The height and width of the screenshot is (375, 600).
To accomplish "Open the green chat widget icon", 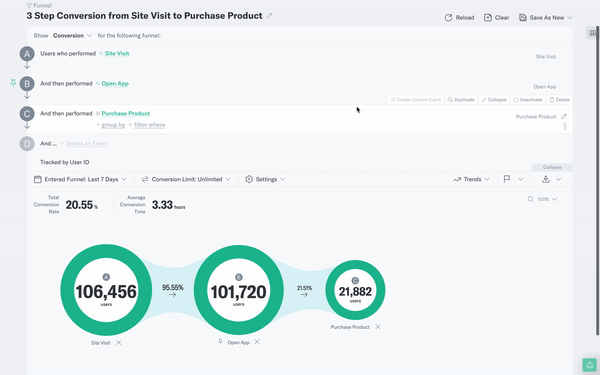I will [x=589, y=365].
